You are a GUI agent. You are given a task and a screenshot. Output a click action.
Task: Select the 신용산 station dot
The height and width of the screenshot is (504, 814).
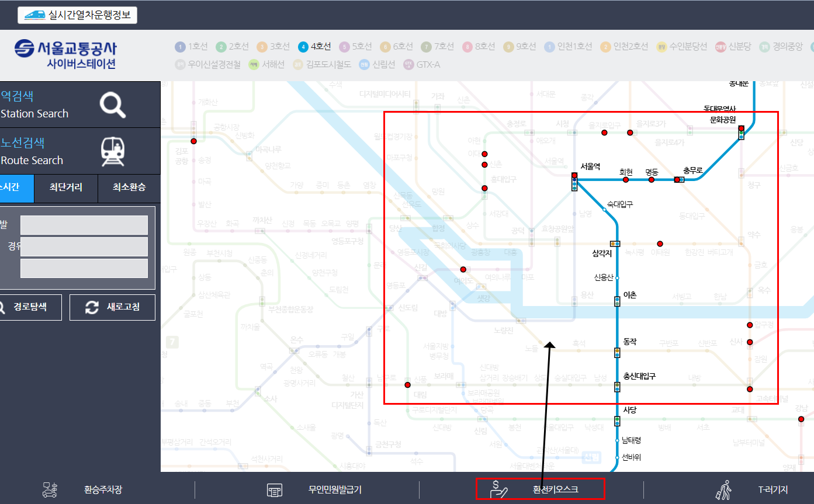pyautogui.click(x=617, y=277)
